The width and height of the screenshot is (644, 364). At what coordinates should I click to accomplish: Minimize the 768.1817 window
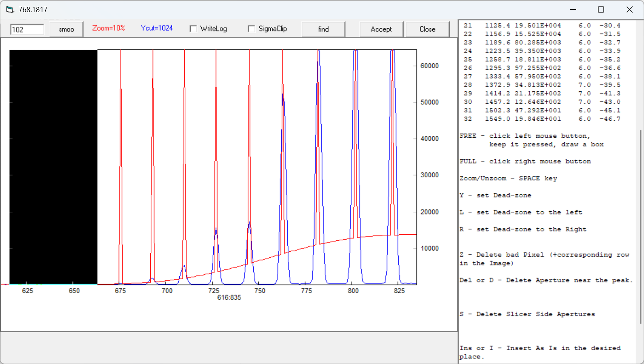573,9
